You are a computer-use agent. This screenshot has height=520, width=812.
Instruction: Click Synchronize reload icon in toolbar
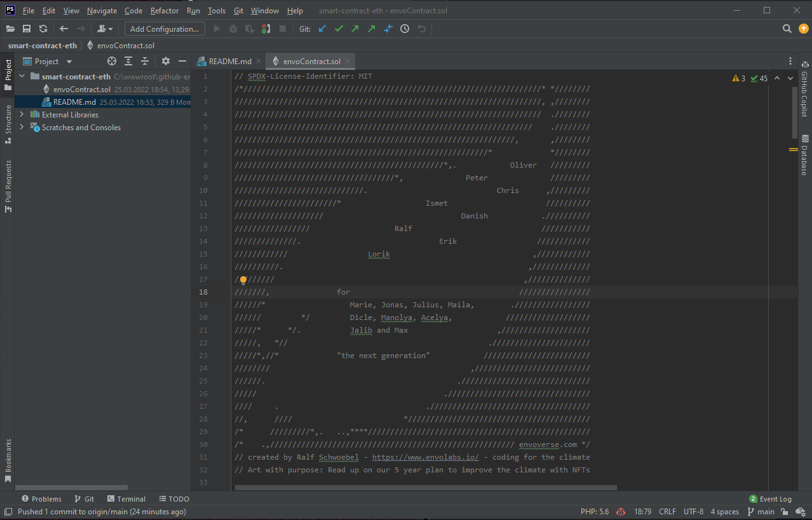[43, 29]
